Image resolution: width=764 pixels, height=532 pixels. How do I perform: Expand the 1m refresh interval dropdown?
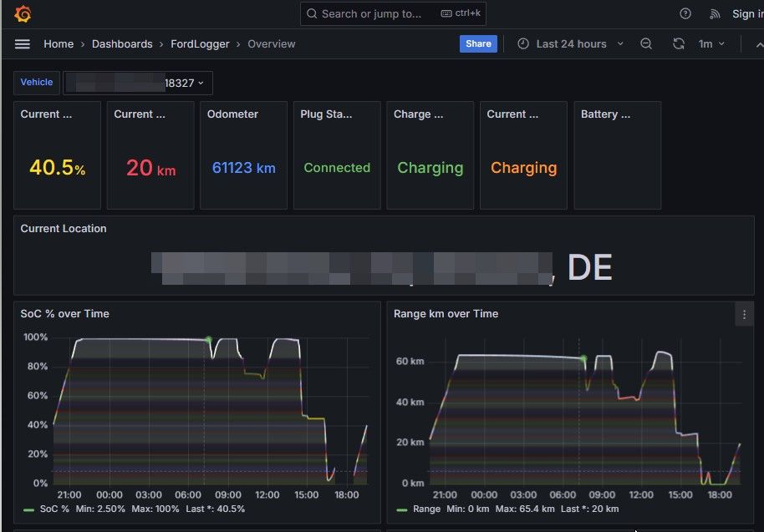coord(711,43)
